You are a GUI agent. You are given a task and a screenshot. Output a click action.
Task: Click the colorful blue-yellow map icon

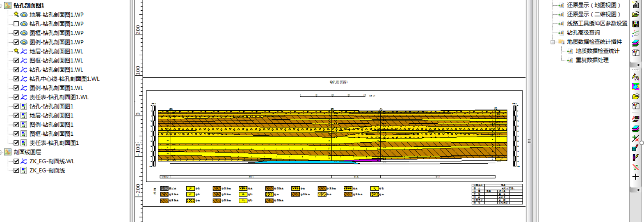click(635, 86)
